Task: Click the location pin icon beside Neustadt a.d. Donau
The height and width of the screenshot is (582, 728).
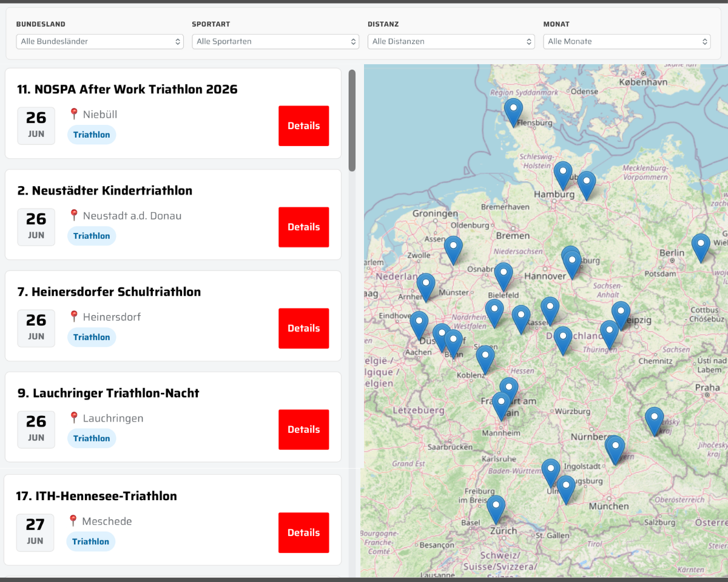Action: pos(74,215)
